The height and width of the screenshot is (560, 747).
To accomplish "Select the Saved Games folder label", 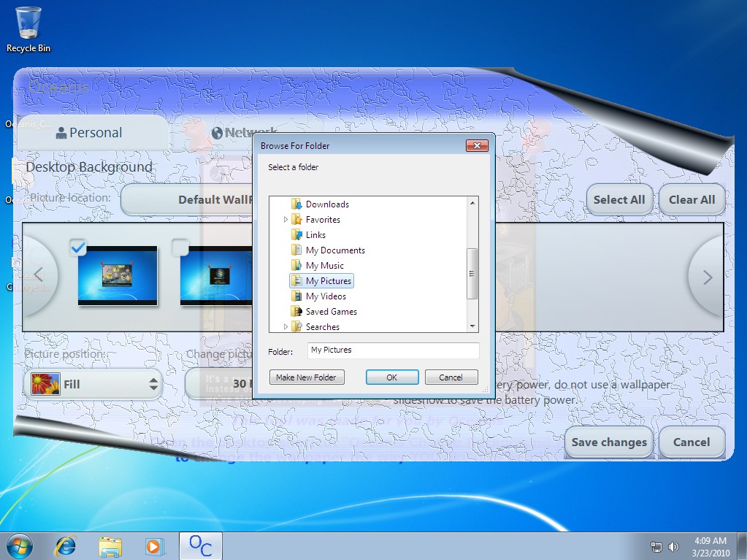I will coord(331,312).
